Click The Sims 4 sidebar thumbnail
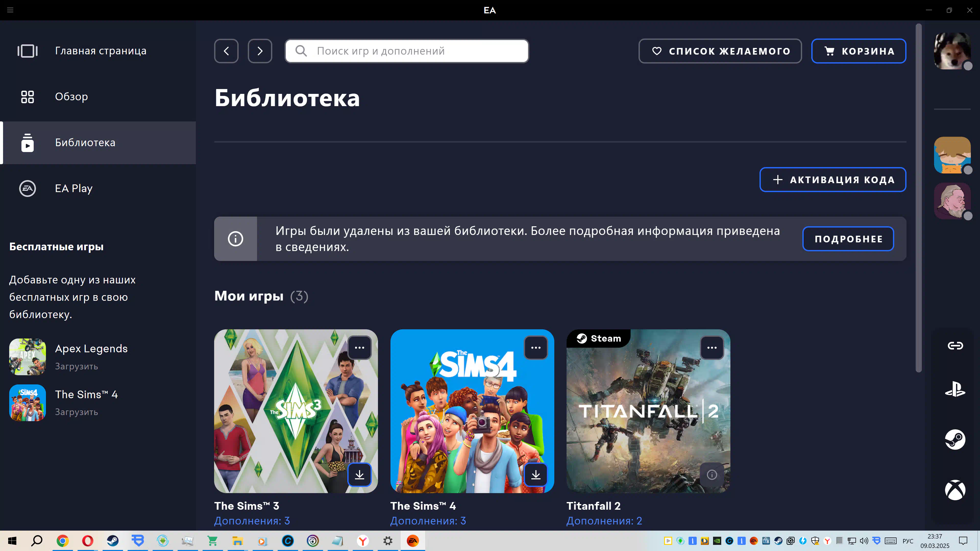Viewport: 980px width, 551px height. tap(27, 403)
